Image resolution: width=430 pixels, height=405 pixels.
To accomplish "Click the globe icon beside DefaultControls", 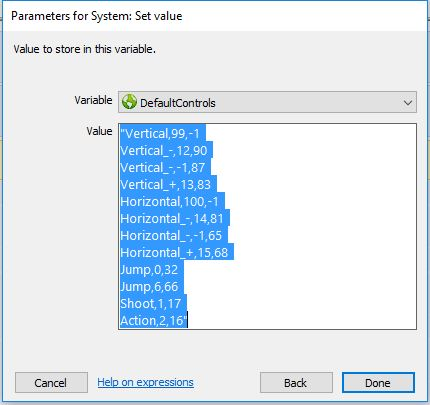I will coord(129,102).
